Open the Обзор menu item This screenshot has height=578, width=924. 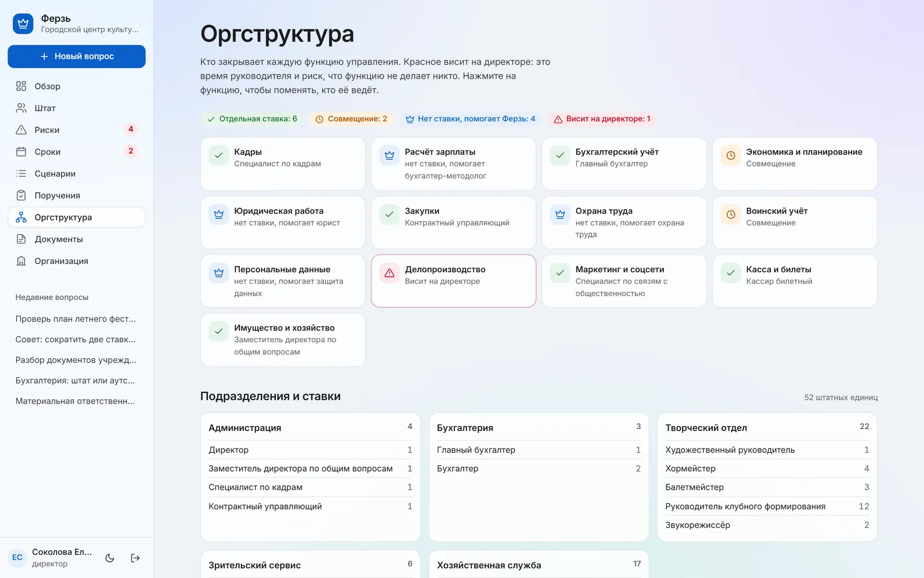click(76, 86)
